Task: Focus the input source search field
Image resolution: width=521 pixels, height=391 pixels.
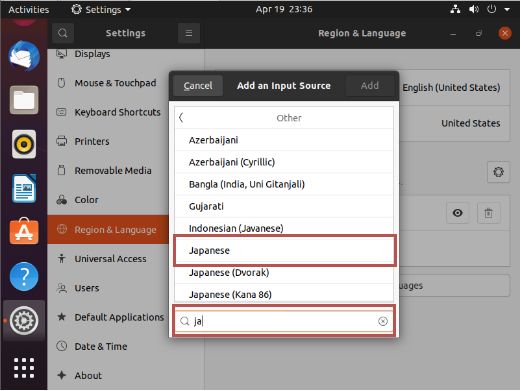Action: click(284, 321)
